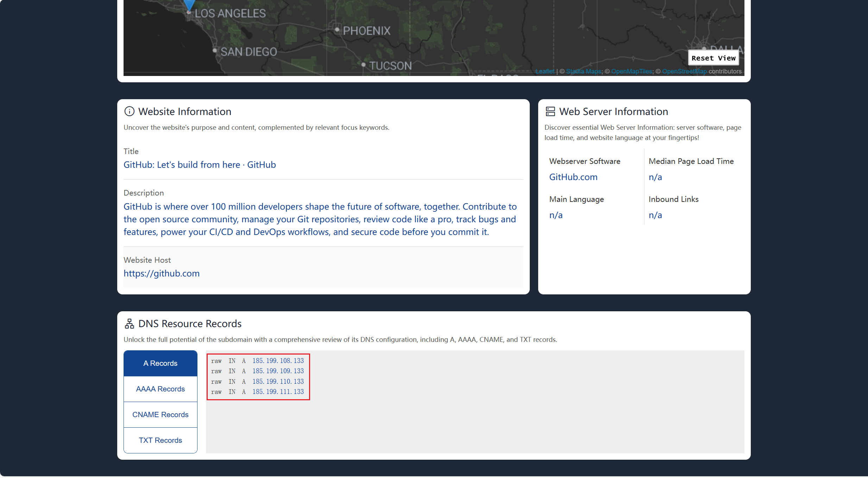Select the A Records tab
The width and height of the screenshot is (868, 478).
point(161,363)
